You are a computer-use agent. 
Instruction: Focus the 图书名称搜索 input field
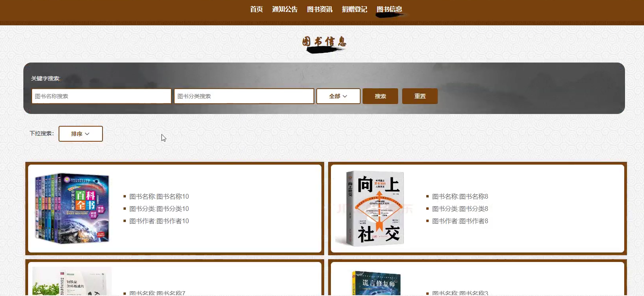(101, 96)
